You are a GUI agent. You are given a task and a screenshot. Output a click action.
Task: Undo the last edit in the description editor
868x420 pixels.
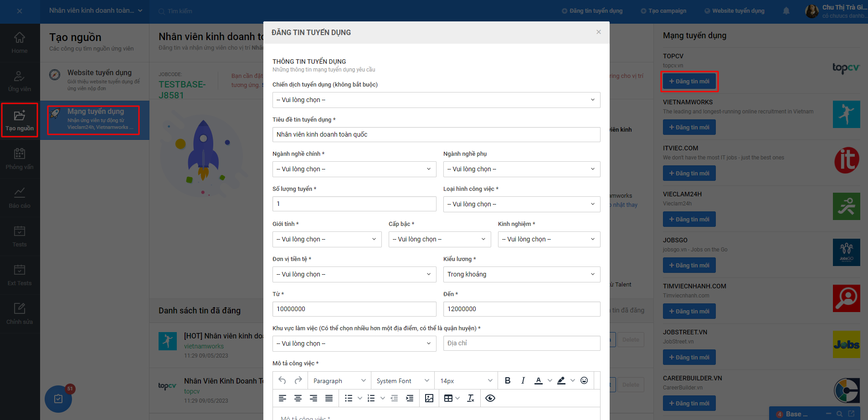pos(282,380)
